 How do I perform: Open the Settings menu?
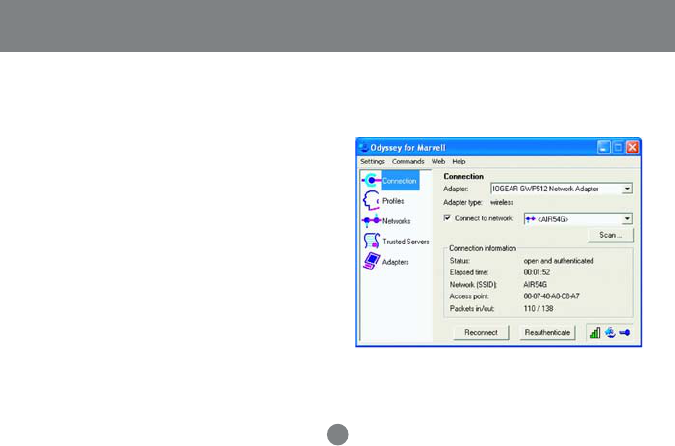click(x=372, y=161)
